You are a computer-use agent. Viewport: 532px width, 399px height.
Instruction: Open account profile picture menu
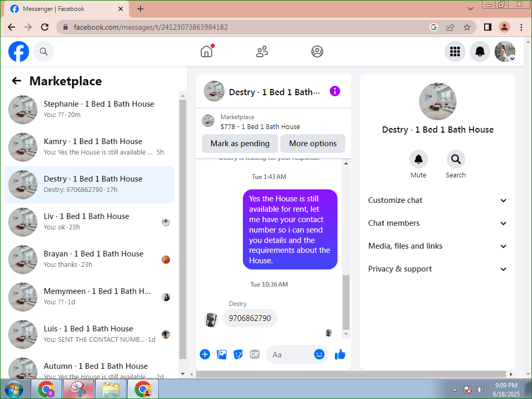click(x=505, y=52)
